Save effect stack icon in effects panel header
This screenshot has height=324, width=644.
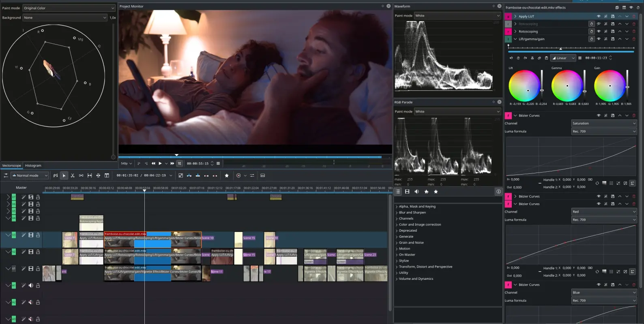point(617,7)
